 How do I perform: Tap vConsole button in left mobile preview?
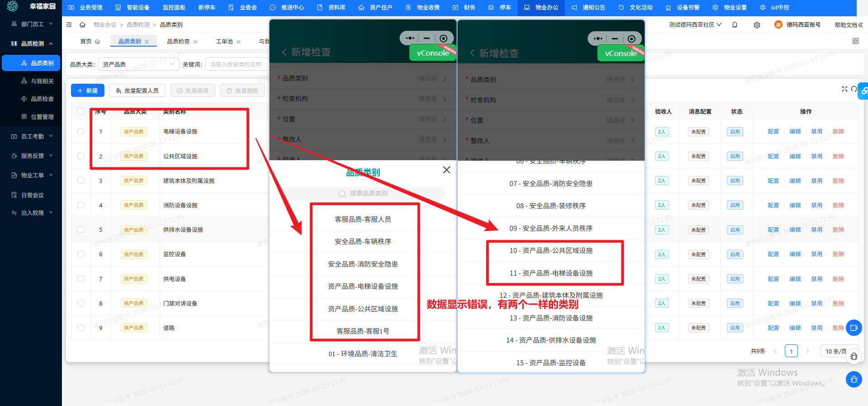click(x=433, y=53)
